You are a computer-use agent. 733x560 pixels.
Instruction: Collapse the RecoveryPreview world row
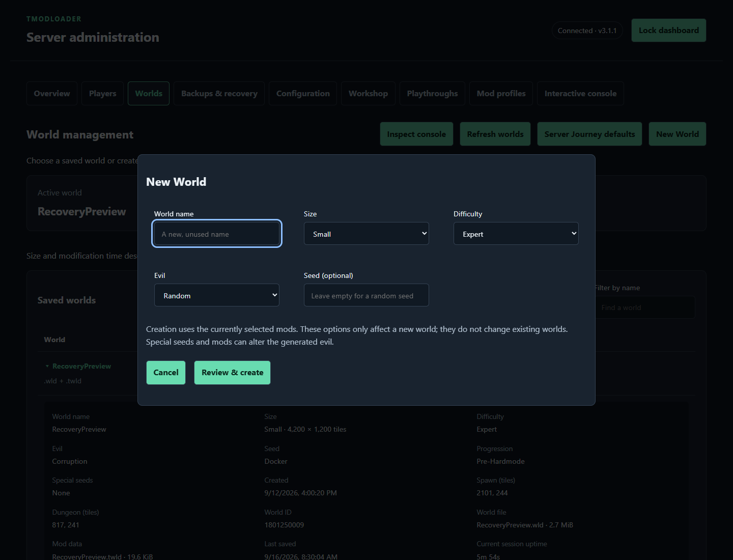click(78, 366)
